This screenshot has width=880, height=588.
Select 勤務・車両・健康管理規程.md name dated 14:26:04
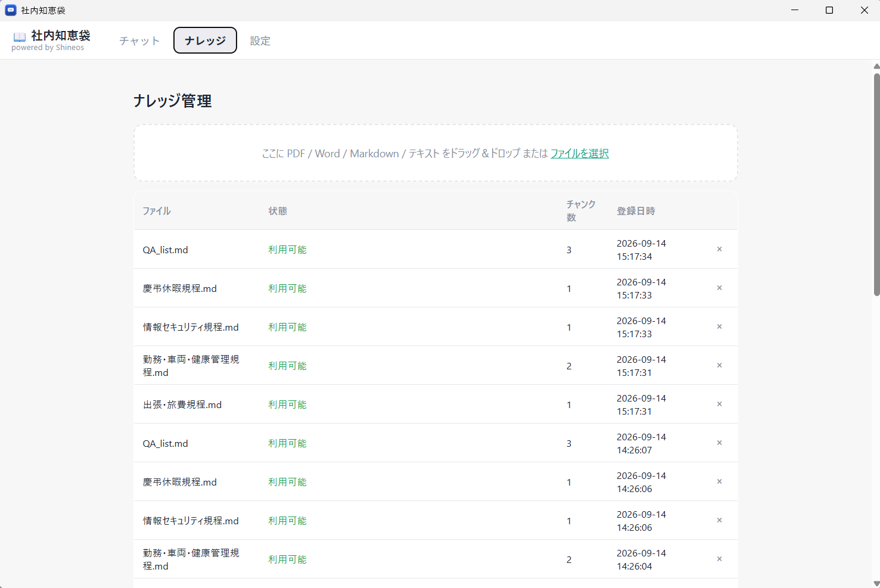click(x=191, y=559)
